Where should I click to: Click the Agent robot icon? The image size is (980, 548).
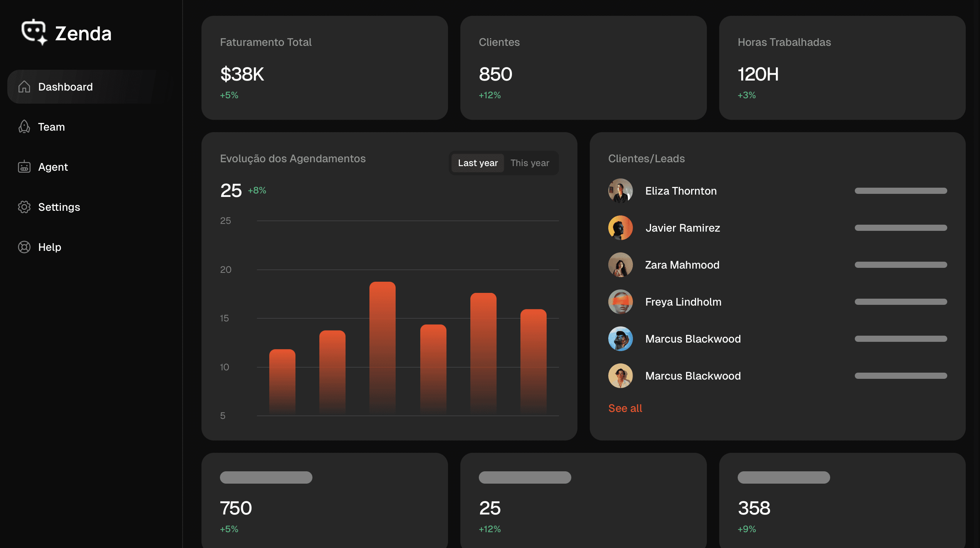pyautogui.click(x=24, y=167)
